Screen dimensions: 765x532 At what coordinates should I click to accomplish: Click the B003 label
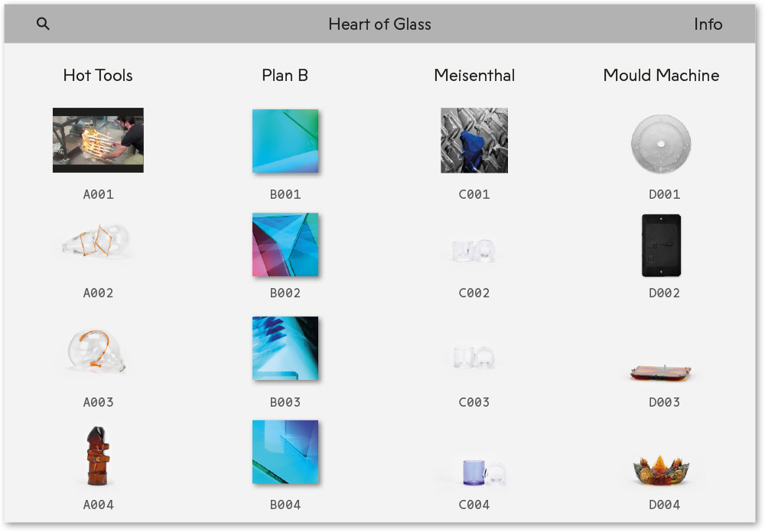285,402
